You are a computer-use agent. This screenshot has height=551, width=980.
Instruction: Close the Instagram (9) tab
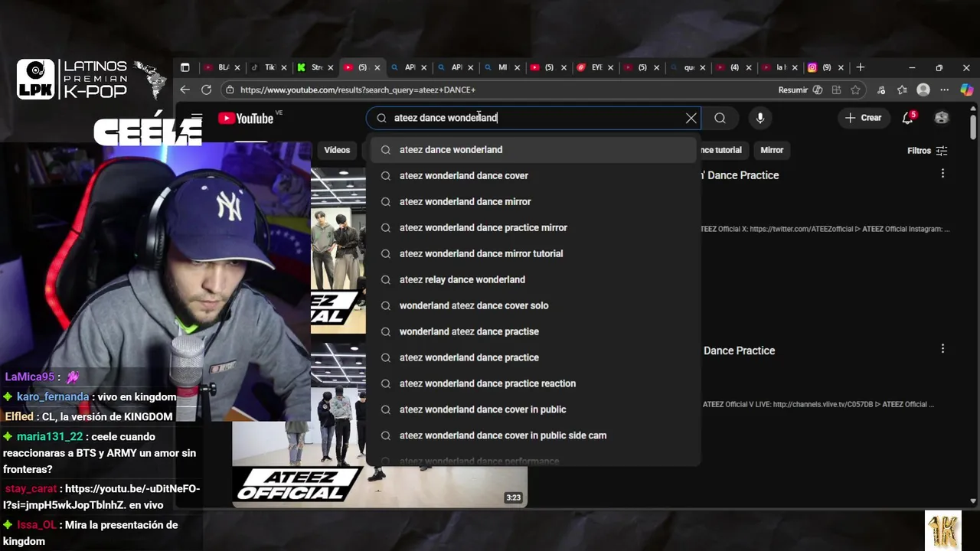(841, 67)
